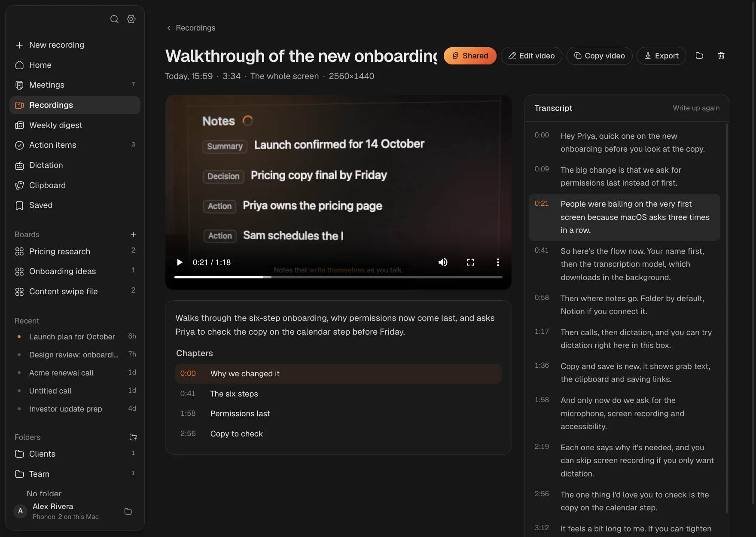Open recent Acme renewal call
The image size is (756, 537).
click(x=75, y=373)
